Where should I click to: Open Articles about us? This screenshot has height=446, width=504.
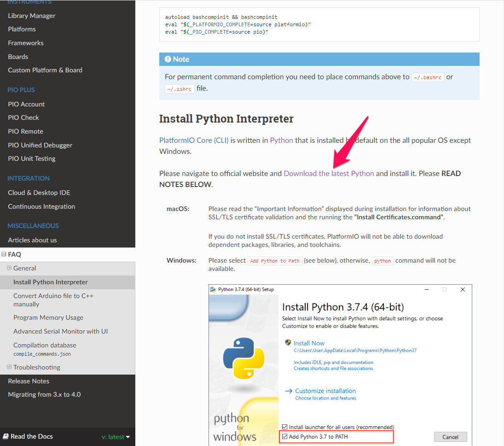point(32,241)
